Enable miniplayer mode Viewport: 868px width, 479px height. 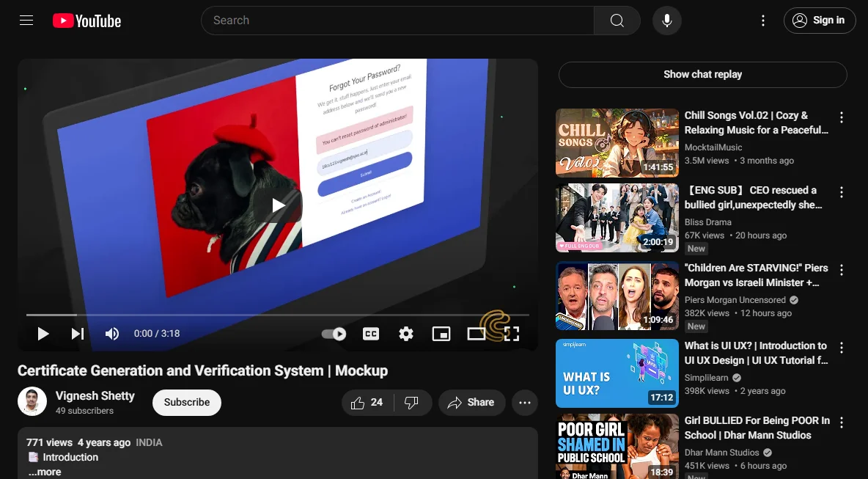click(x=441, y=333)
